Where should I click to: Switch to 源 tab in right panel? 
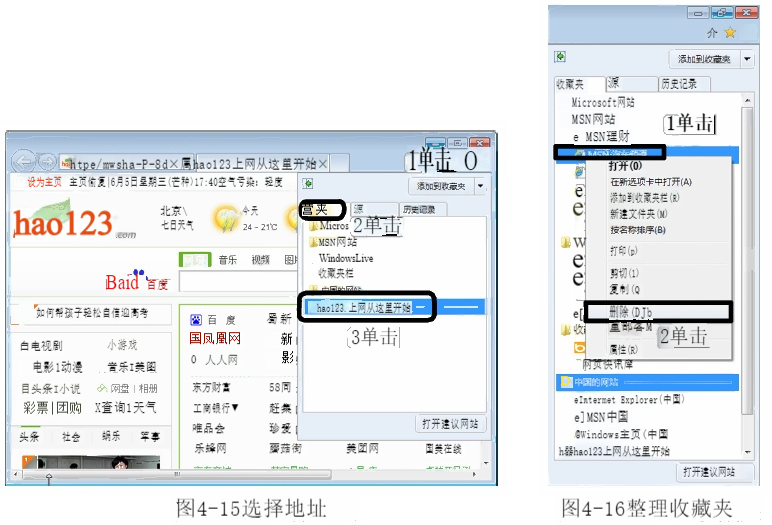632,84
